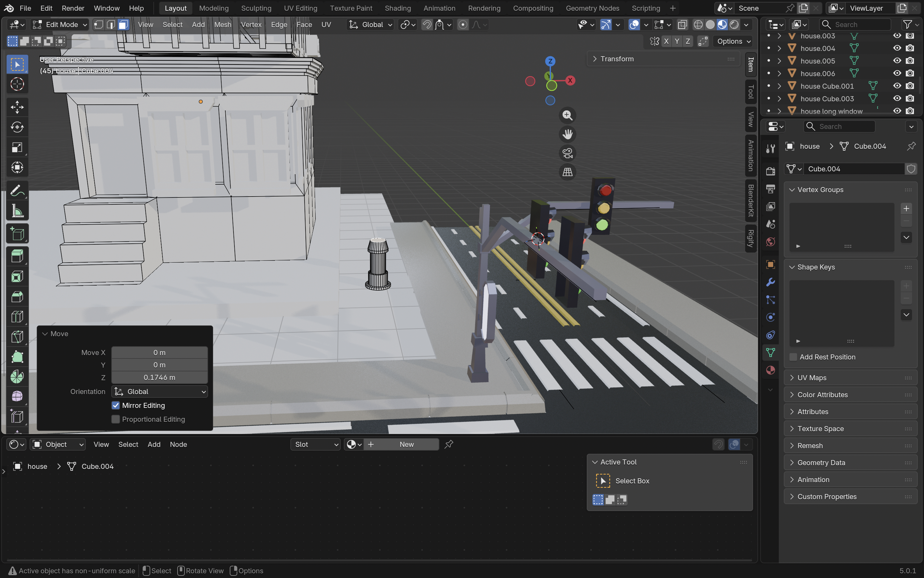Screen dimensions: 924x578
Task: Expand the Geometry Data panel
Action: (x=850, y=463)
